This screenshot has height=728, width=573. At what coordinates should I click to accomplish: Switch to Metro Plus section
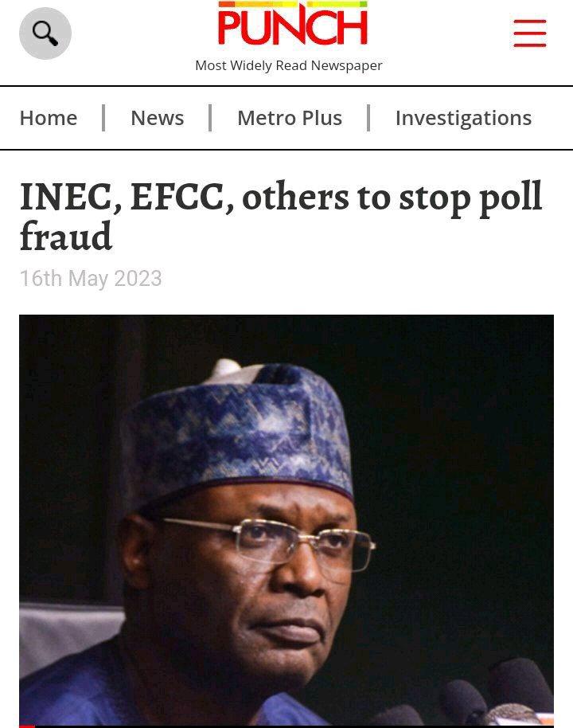290,118
